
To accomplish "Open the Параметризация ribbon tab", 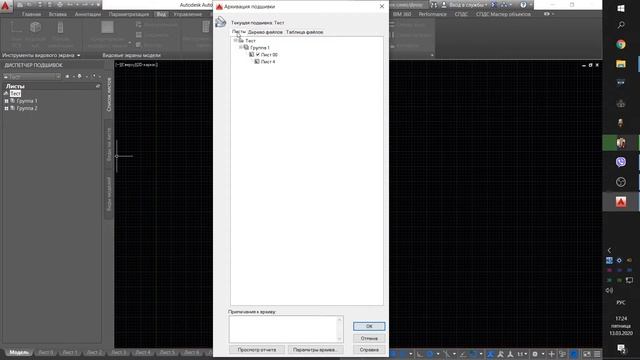I will pos(129,14).
